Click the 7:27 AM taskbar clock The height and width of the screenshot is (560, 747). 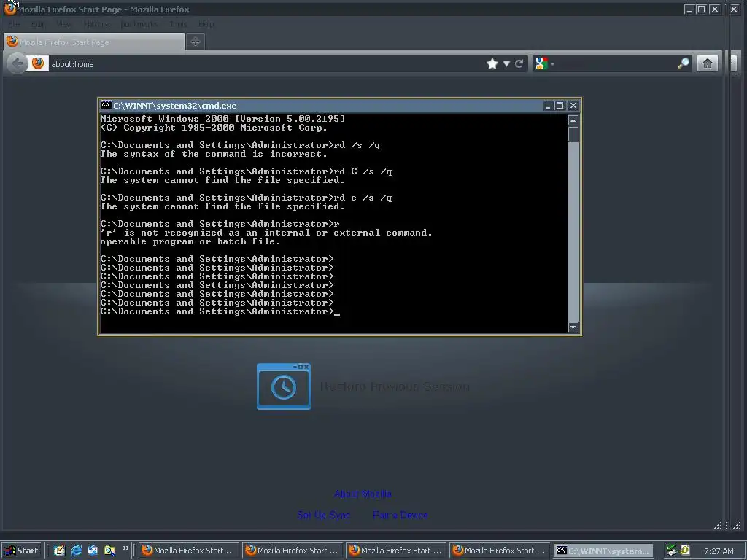pos(719,551)
